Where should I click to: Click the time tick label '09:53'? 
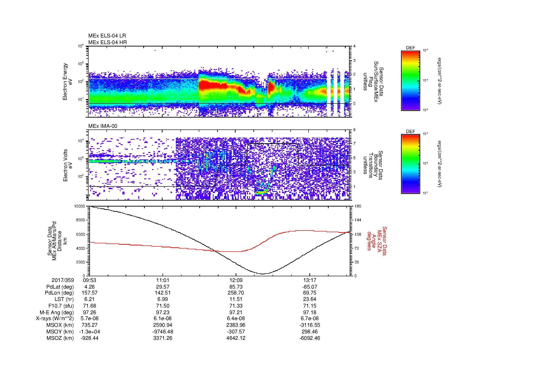(x=89, y=280)
